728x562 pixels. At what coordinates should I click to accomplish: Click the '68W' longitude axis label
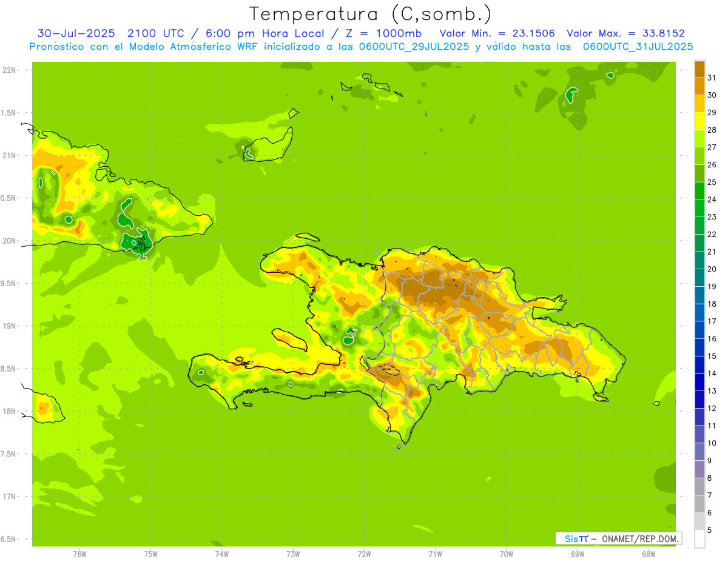coord(649,554)
